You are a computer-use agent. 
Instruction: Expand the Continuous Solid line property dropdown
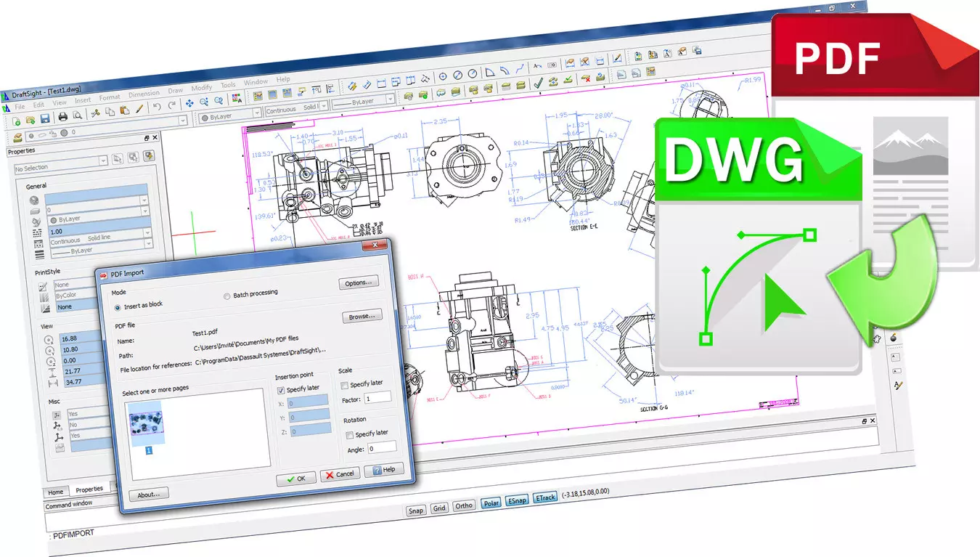pos(100,237)
